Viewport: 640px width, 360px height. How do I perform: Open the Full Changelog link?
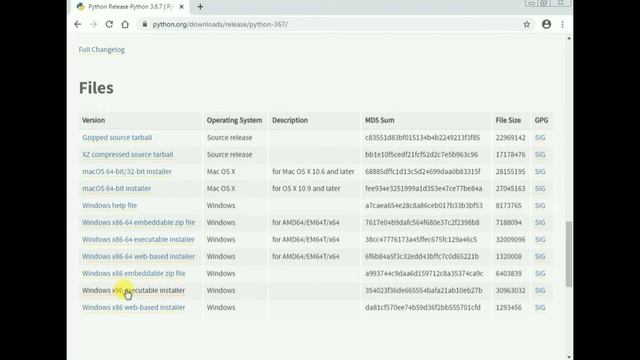point(102,50)
